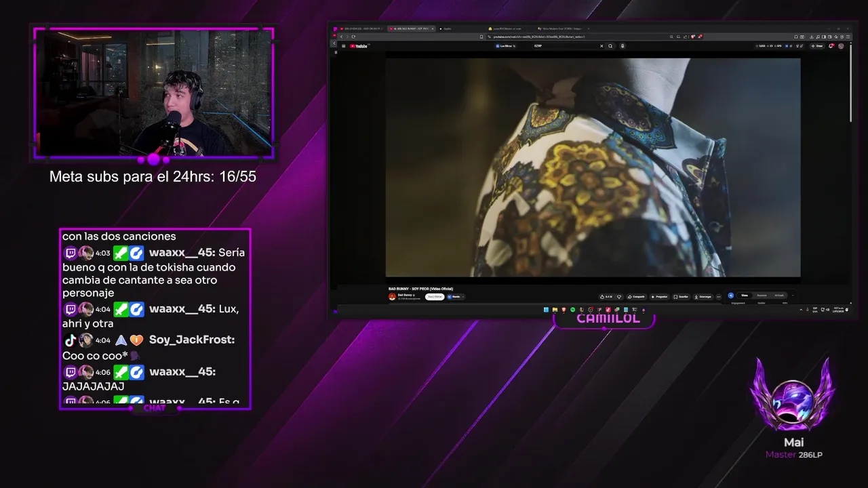
Task: Switch to the Applio browser tab
Action: 458,28
